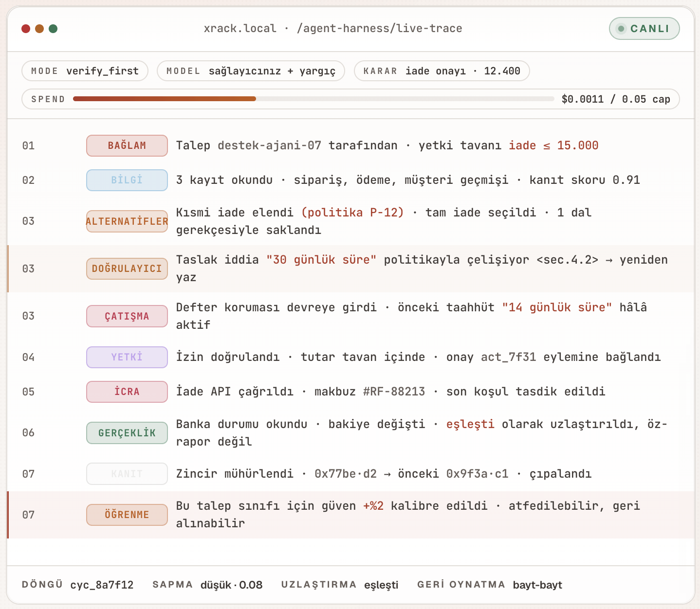
Task: Click the chain hash 0x77be·d2
Action: coord(346,474)
